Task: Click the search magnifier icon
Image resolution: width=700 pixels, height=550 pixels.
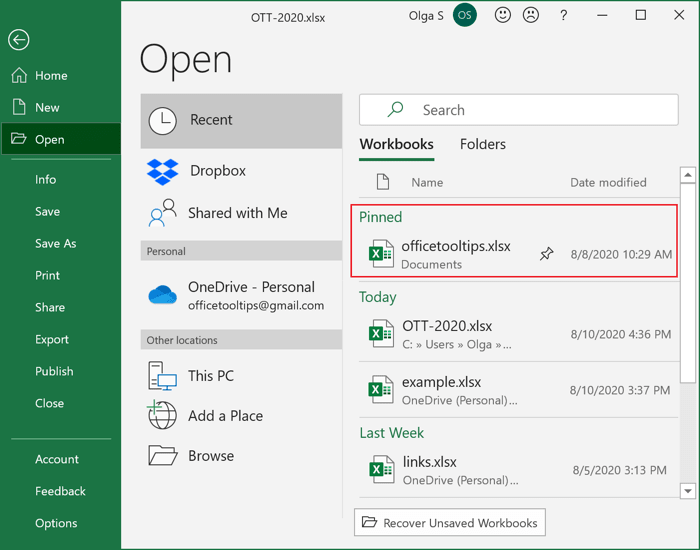Action: [396, 109]
